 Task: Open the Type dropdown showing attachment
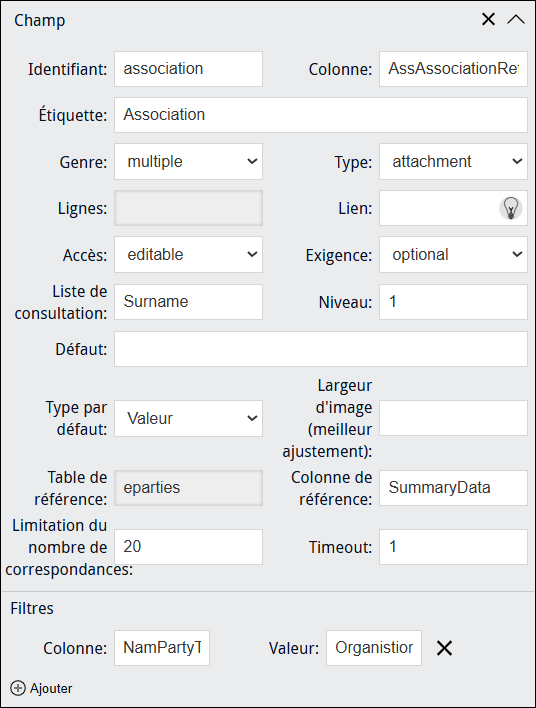pos(453,162)
